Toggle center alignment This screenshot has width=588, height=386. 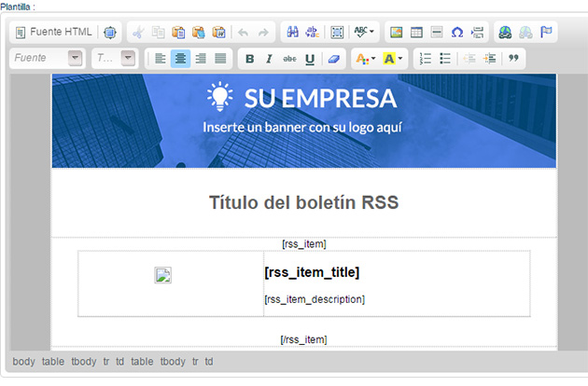coord(180,59)
